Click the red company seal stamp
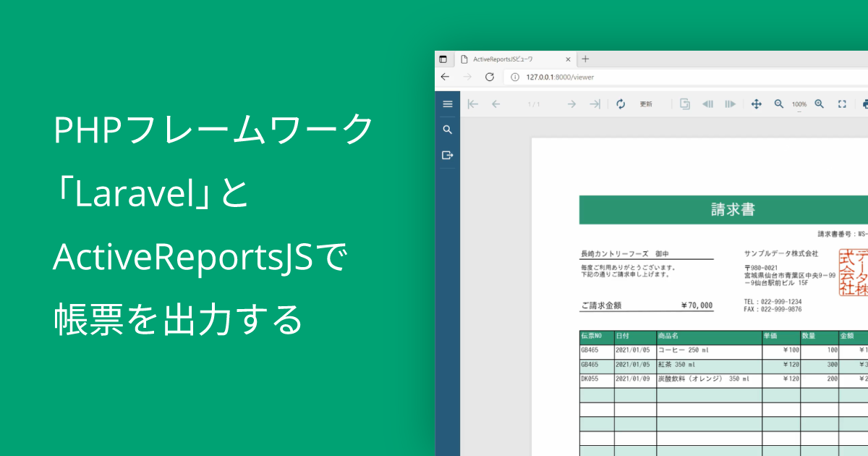 tap(854, 272)
